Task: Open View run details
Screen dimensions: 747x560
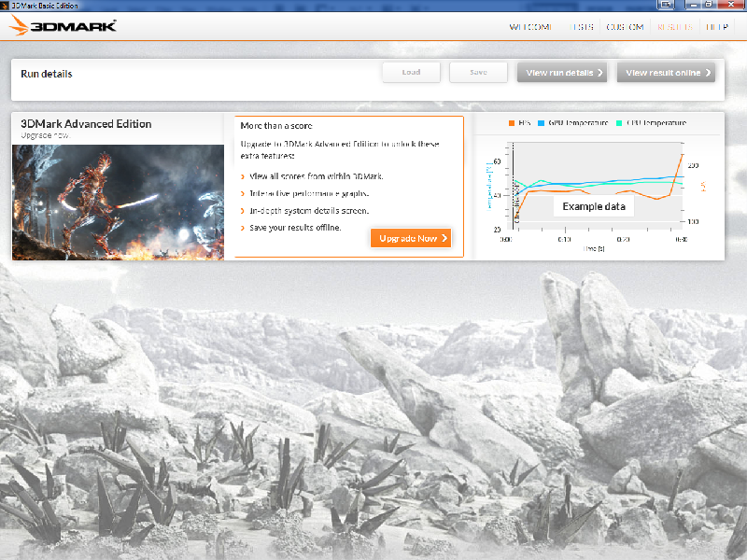Action: pos(562,73)
